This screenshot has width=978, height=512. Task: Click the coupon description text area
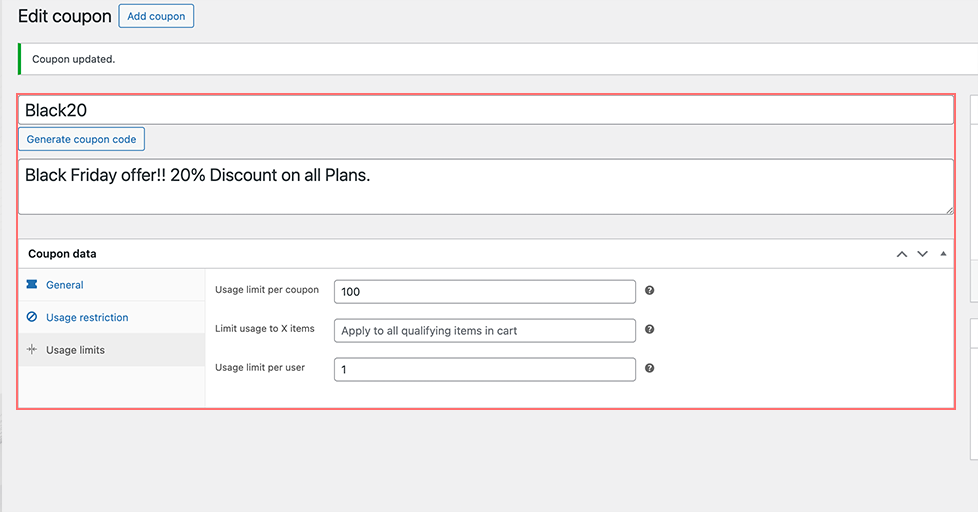coord(486,186)
